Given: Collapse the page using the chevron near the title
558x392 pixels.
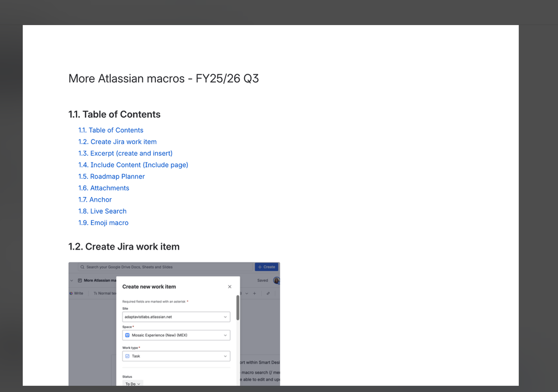Looking at the screenshot, I should click(71, 280).
